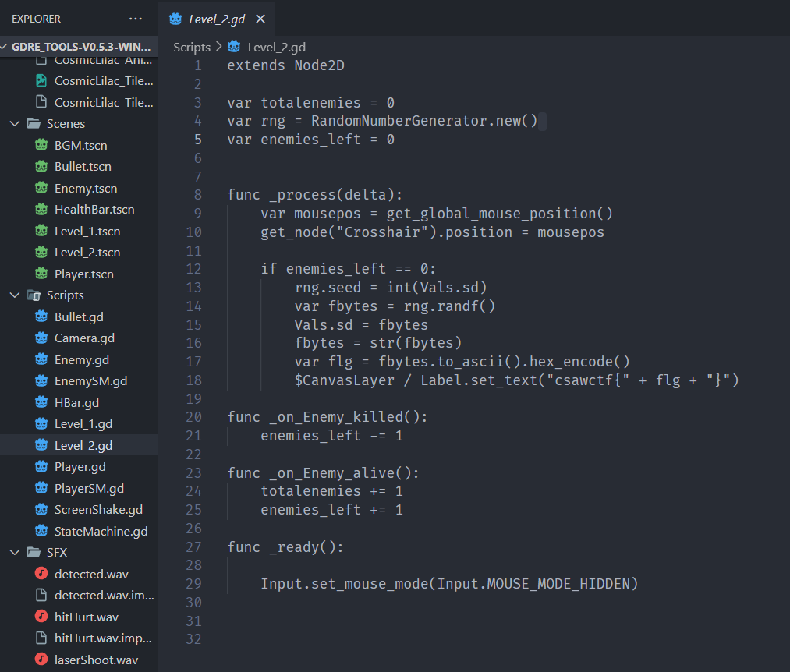Viewport: 790px width, 672px height.
Task: Click the BGM.tscn file icon
Action: tap(41, 145)
